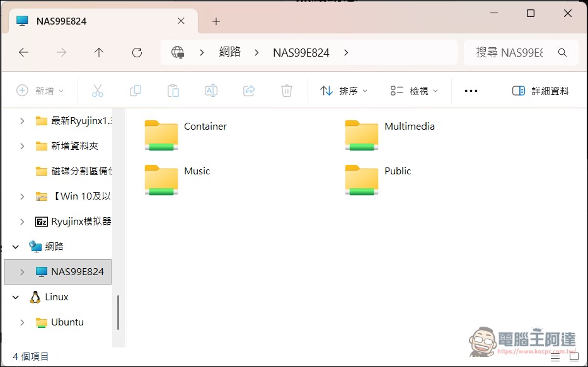Select 最新Ryujinx1.3 folder in sidebar
This screenshot has width=588, height=367.
(74, 121)
